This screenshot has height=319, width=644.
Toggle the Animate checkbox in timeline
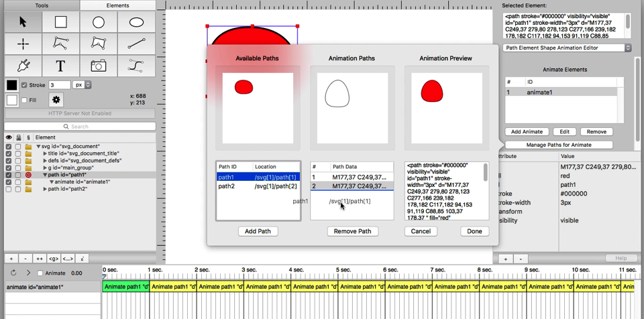[40, 273]
